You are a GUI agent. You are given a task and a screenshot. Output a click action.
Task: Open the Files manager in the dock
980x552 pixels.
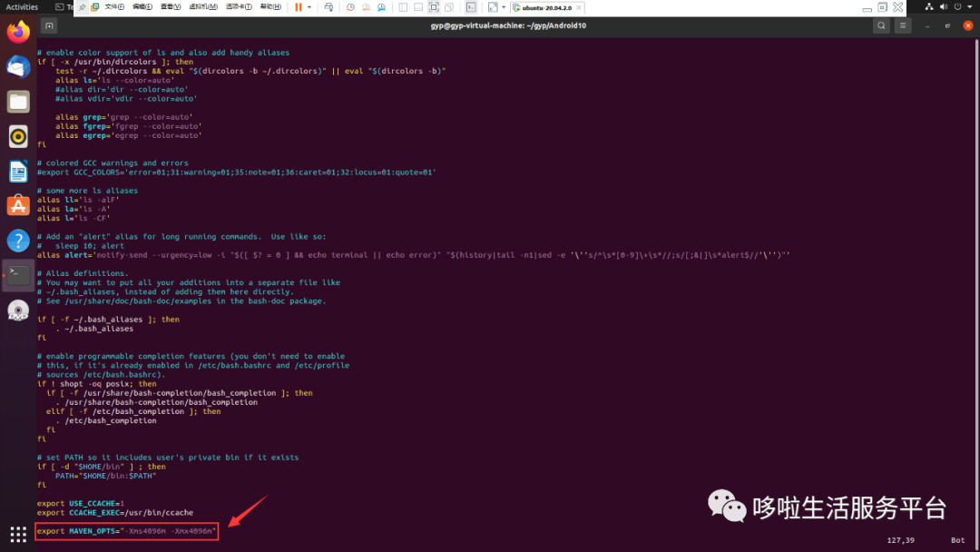18,102
